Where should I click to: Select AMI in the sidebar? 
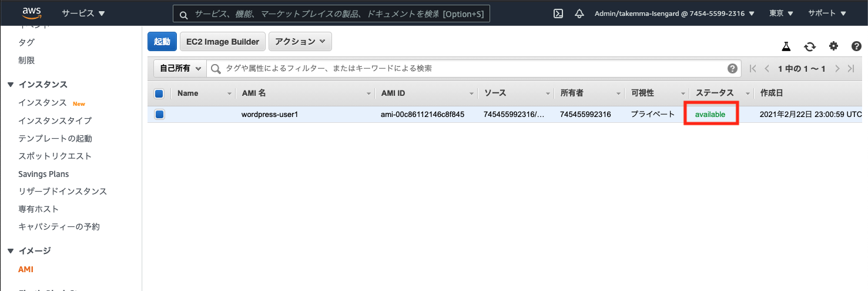(26, 269)
